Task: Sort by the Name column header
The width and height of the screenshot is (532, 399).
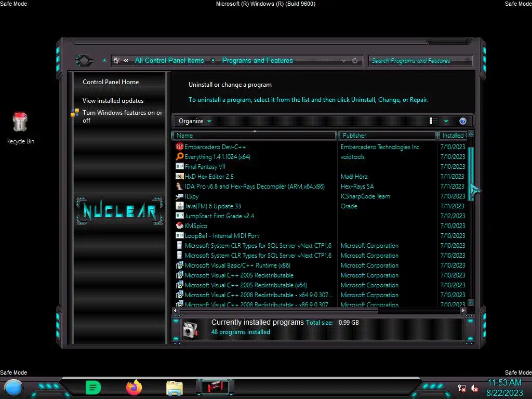Action: pyautogui.click(x=255, y=136)
